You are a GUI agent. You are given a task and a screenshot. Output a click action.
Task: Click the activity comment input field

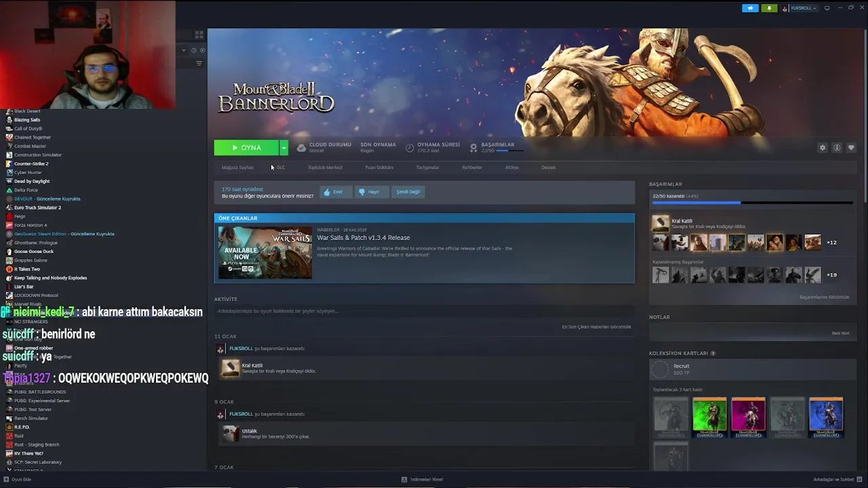point(424,311)
